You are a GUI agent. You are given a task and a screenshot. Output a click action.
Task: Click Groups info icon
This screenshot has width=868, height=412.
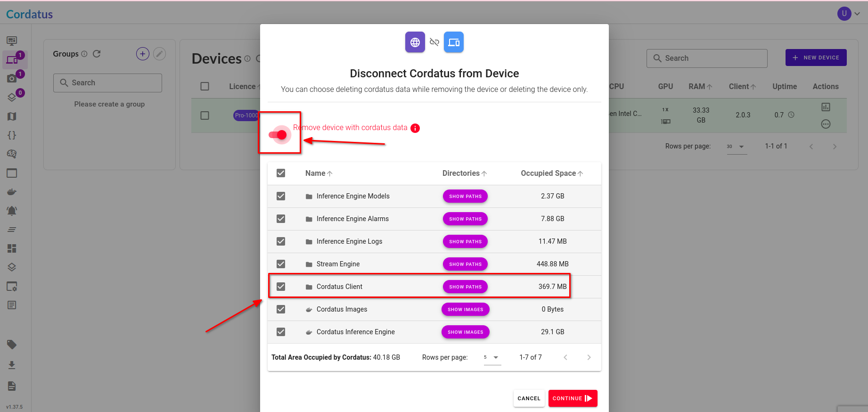84,54
